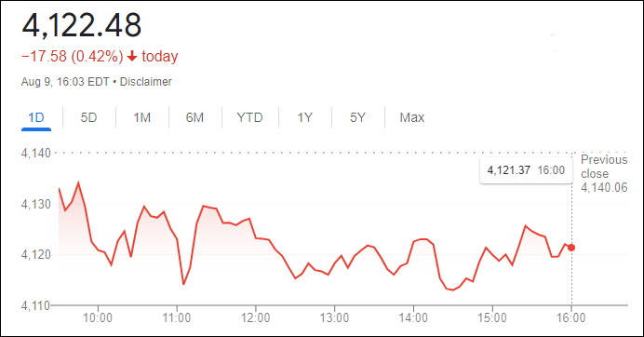Select the 1D time range tab

point(36,118)
